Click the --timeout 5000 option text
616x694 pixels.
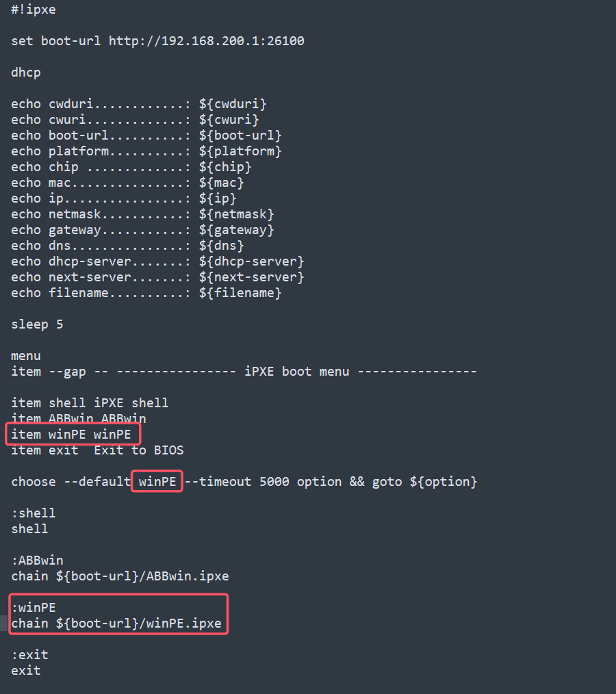(263, 482)
